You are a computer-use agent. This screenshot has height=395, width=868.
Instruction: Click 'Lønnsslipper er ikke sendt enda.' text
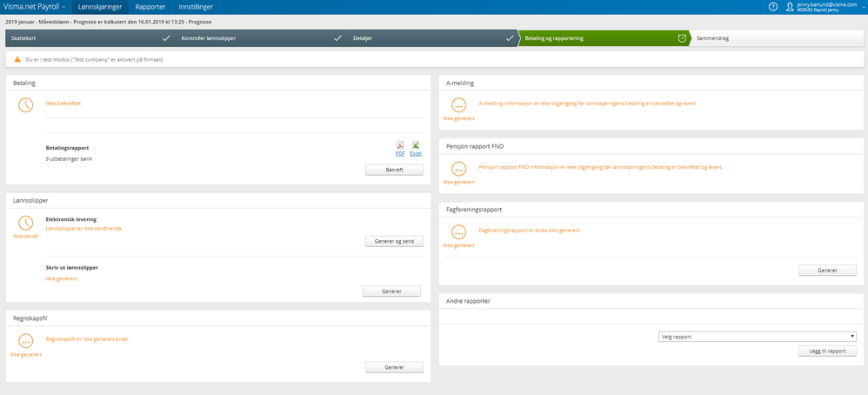[x=84, y=228]
